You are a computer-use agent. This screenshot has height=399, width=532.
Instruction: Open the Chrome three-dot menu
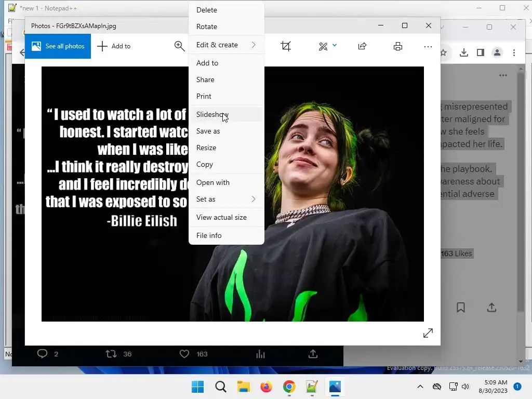(x=514, y=52)
